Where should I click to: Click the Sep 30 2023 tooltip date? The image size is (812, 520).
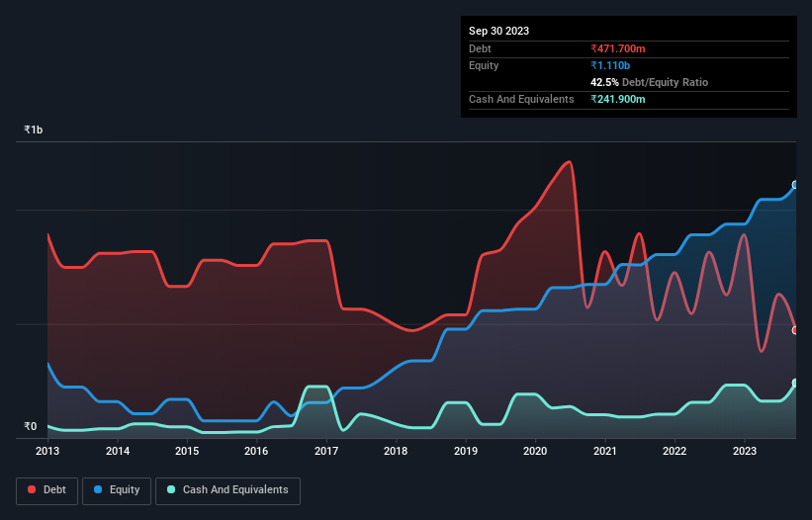(498, 31)
